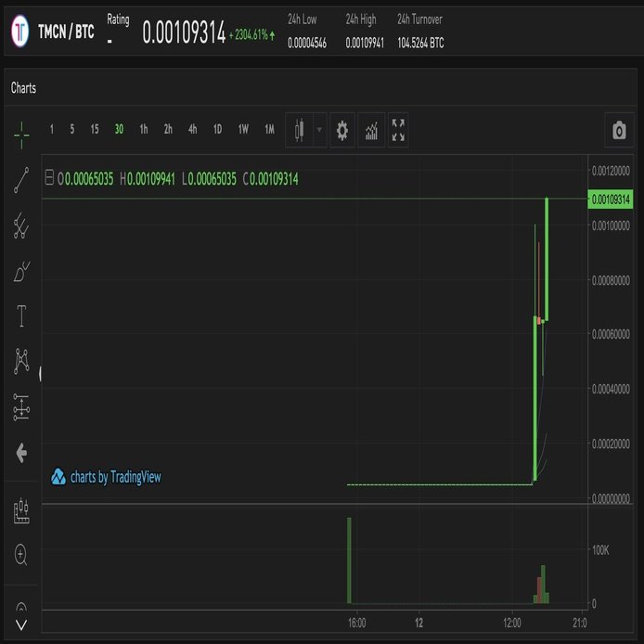Click the large volume bar at 16:00

pos(349,560)
